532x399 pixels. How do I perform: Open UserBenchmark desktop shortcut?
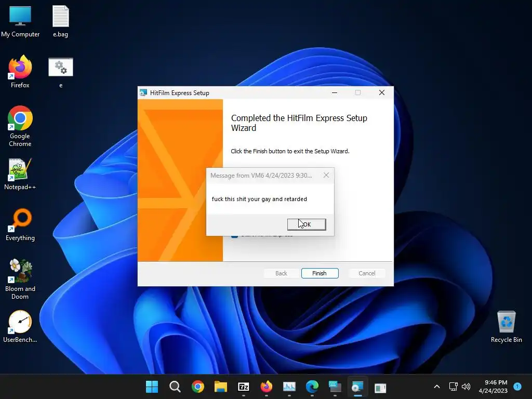point(20,327)
